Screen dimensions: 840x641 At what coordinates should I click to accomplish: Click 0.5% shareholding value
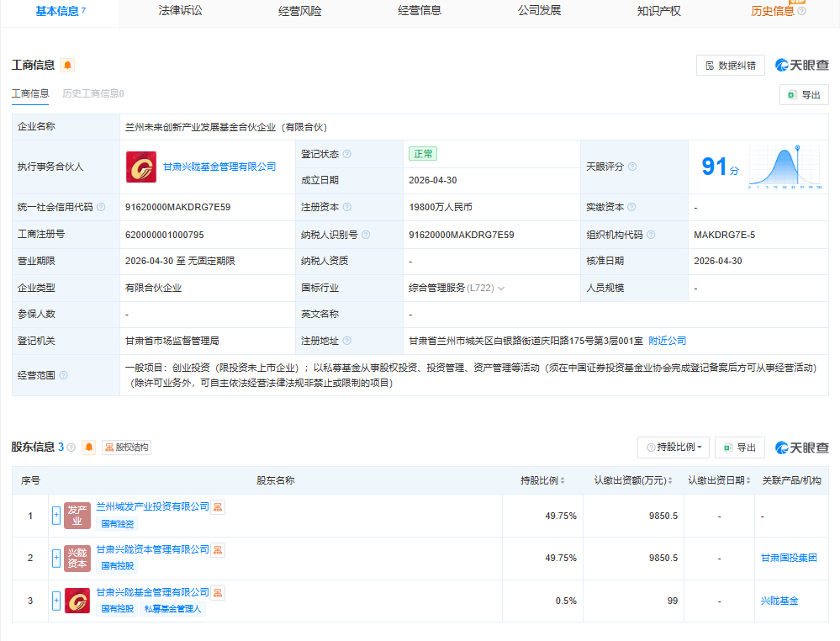point(566,601)
